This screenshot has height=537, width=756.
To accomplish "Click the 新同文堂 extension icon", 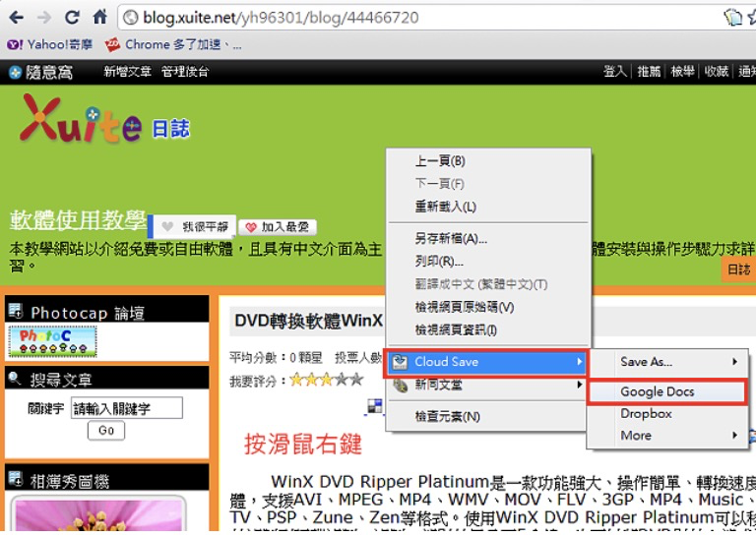I will pyautogui.click(x=401, y=386).
